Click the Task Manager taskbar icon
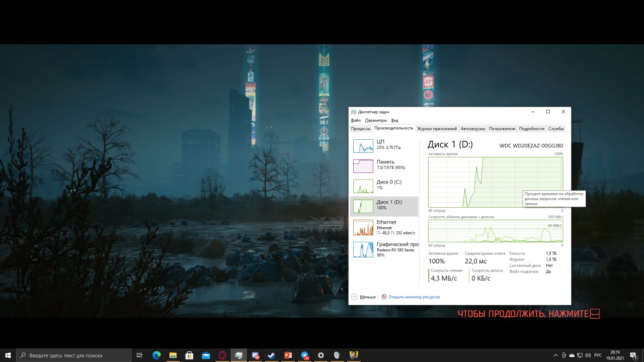The height and width of the screenshot is (362, 644). pyautogui.click(x=238, y=355)
